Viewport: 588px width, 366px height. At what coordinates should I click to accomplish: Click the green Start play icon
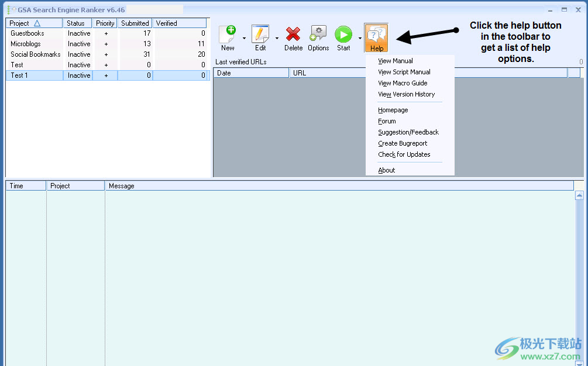[x=343, y=34]
